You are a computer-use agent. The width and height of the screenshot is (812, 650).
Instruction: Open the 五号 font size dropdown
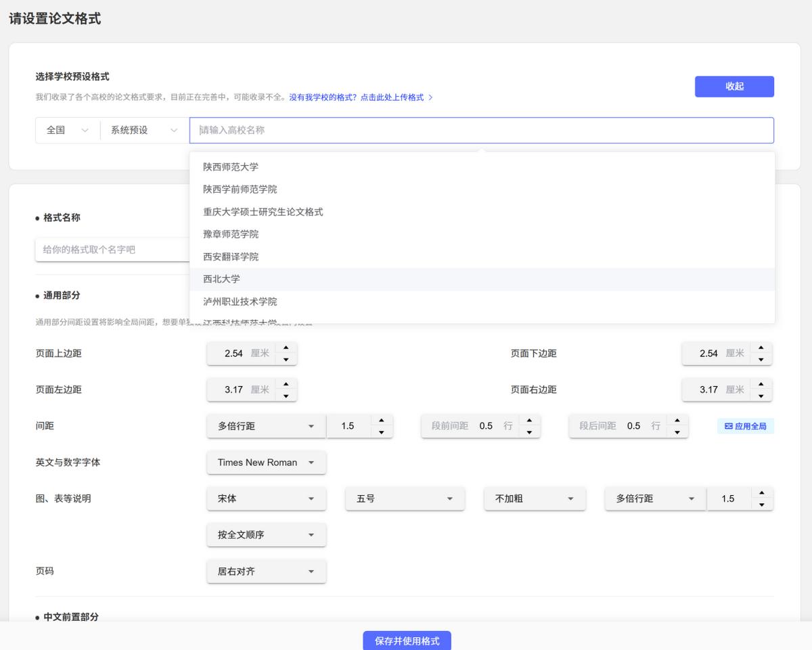click(404, 498)
